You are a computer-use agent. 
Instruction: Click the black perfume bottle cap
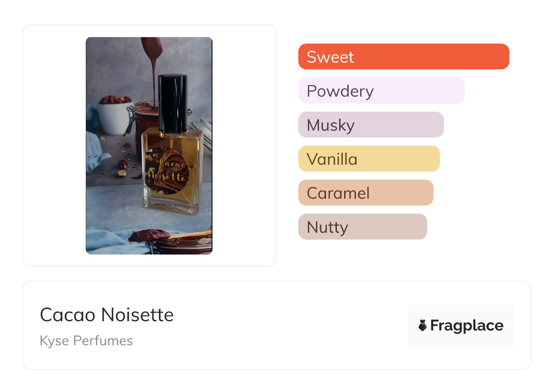(173, 103)
